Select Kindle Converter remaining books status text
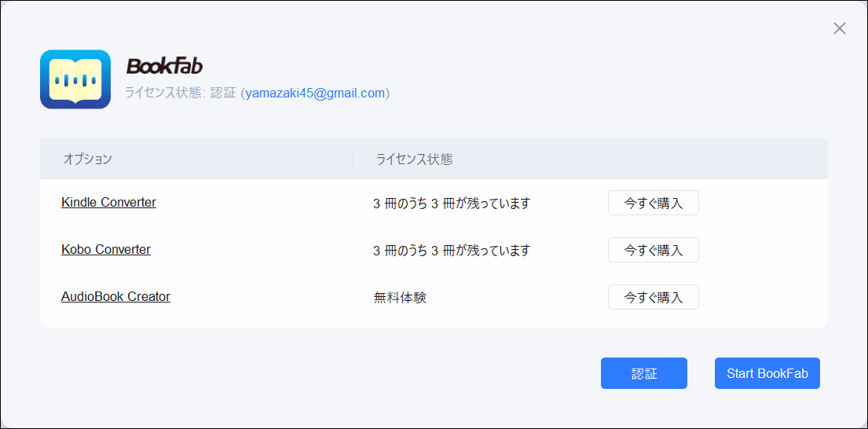 [452, 203]
